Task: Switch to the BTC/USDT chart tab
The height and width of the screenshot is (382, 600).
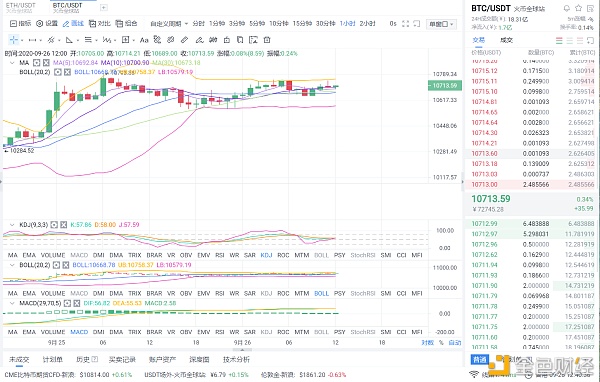Action: pos(67,7)
